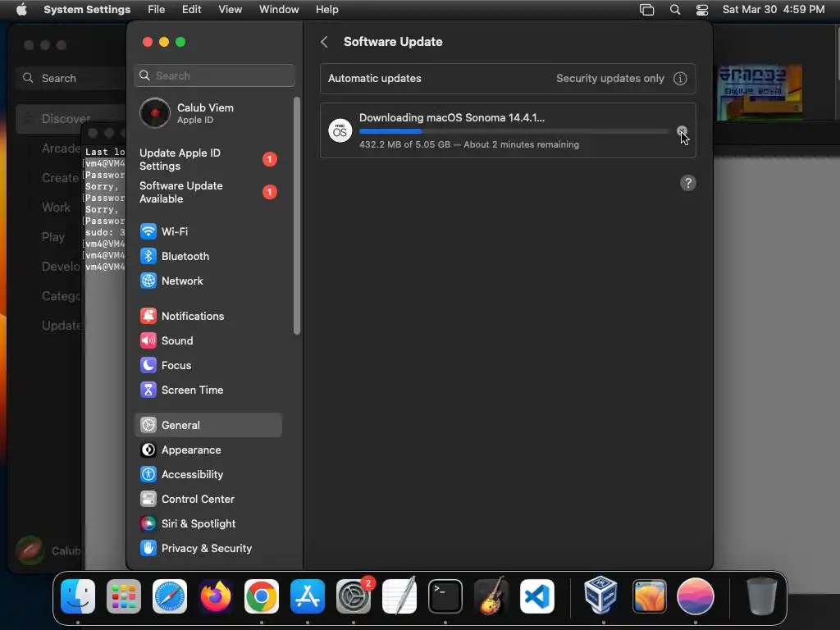
Task: Open Calub Viem Apple ID profile
Action: tap(208, 113)
